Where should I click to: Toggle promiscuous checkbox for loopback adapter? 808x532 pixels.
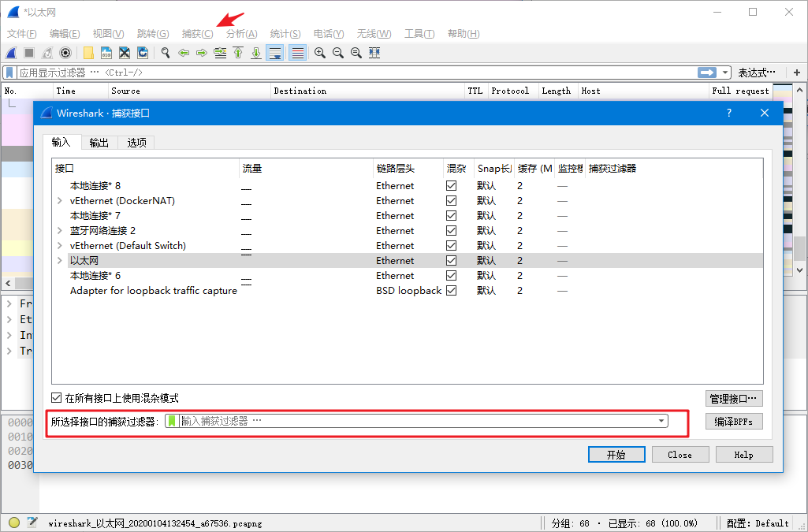452,291
